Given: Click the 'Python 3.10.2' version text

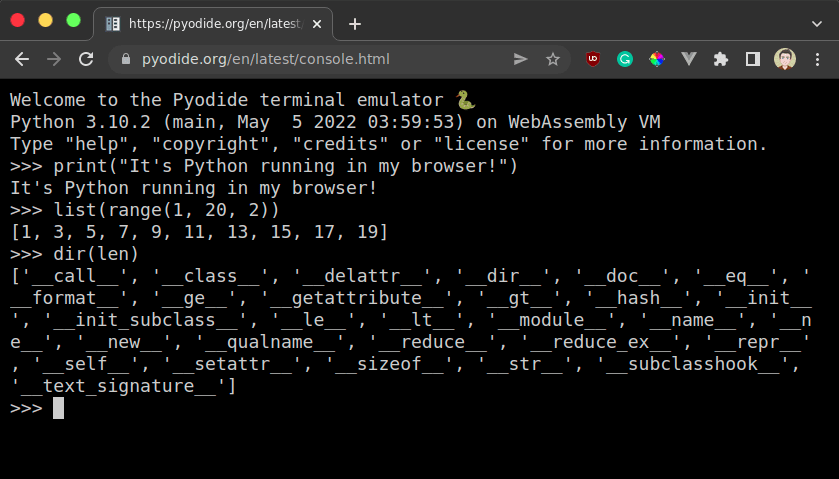Looking at the screenshot, I should (80, 122).
